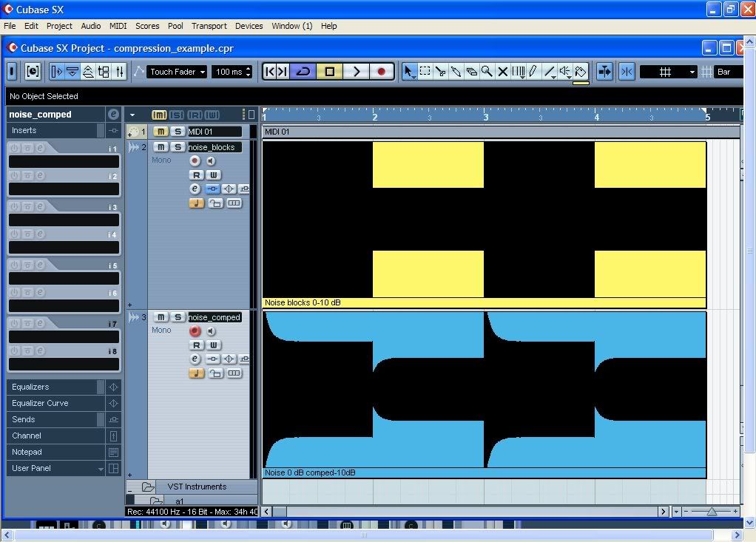Mute the MIDI 01 track
Image resolution: width=756 pixels, height=542 pixels.
tap(161, 132)
